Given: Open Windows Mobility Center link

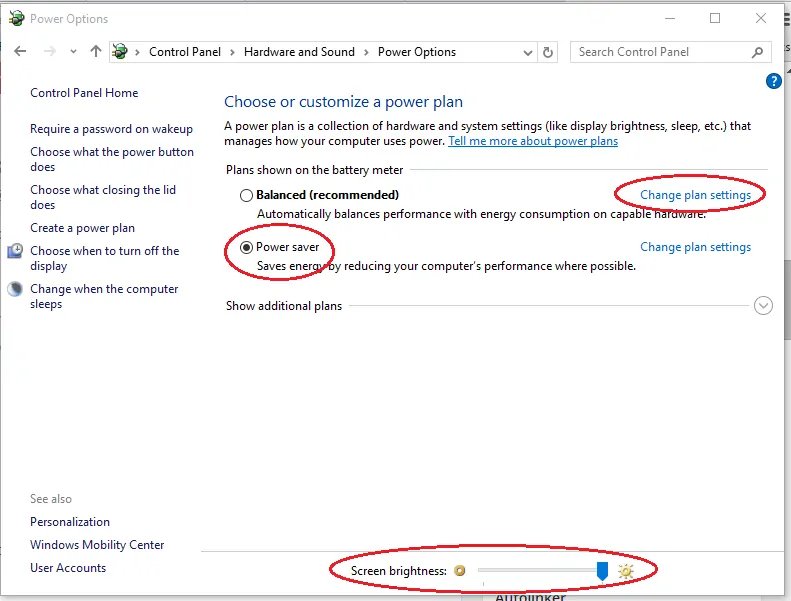Looking at the screenshot, I should [x=97, y=545].
